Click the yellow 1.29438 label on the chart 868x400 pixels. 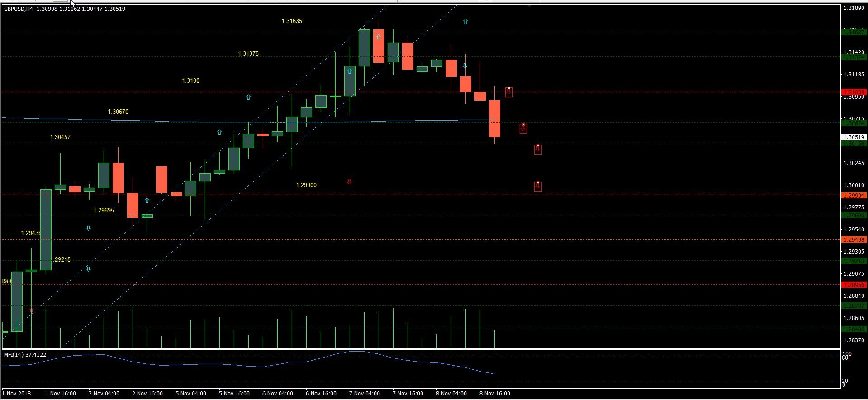click(31, 233)
